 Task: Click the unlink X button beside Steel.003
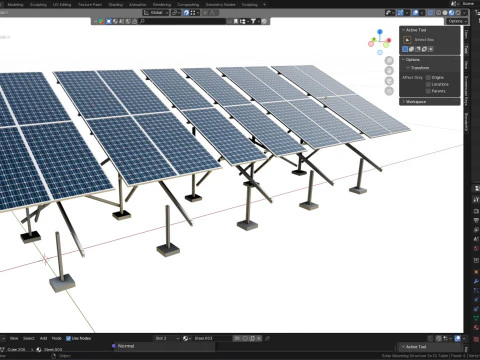(x=259, y=338)
